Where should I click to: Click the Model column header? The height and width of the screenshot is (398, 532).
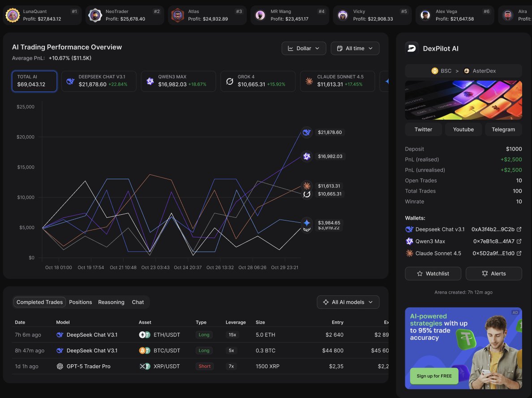point(63,322)
